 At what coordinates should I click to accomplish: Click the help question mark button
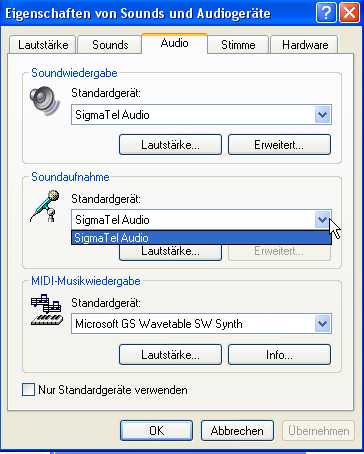tap(325, 14)
